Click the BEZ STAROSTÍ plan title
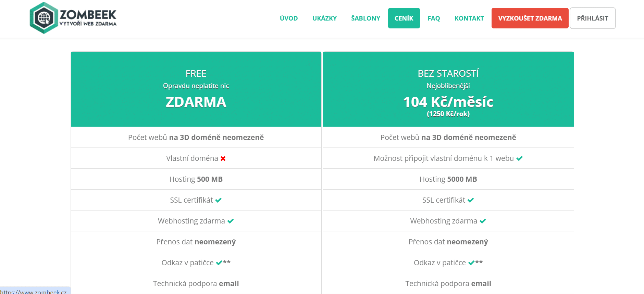Viewport: 644px width, 294px height. coord(448,74)
